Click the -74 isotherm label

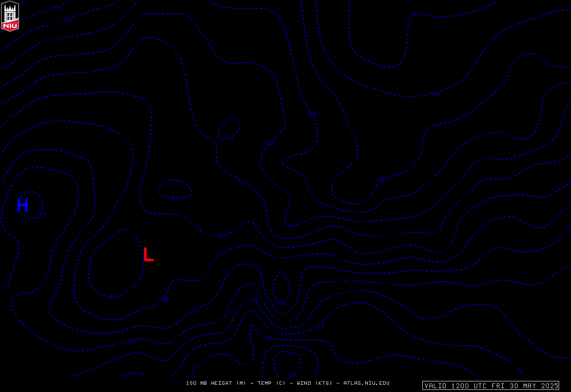(x=319, y=326)
